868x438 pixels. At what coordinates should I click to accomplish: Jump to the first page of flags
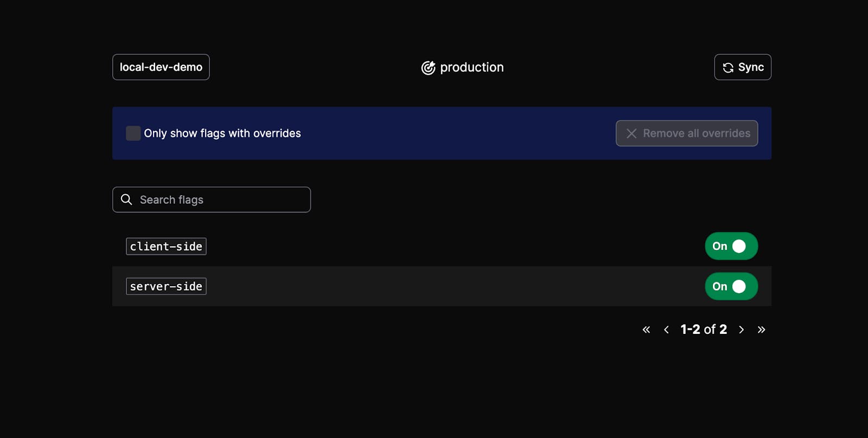646,330
